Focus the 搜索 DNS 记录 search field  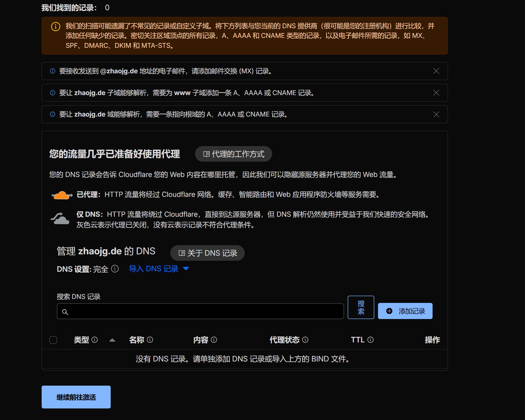200,312
